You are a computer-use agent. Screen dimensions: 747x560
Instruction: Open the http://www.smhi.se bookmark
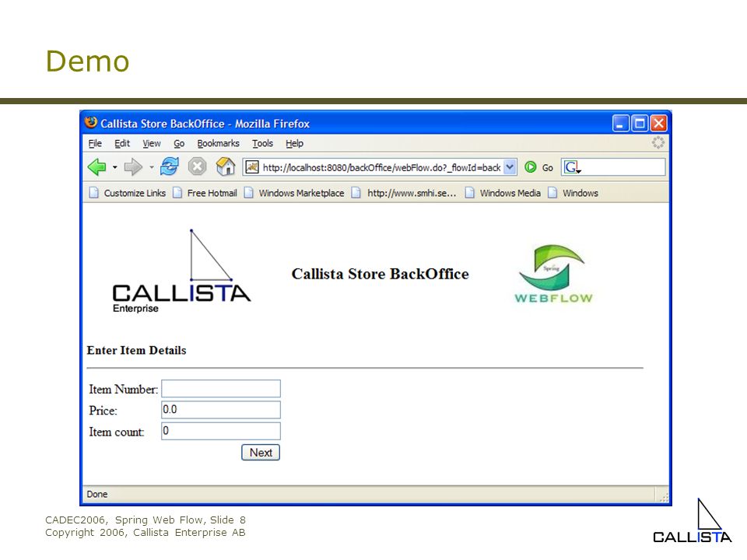404,193
